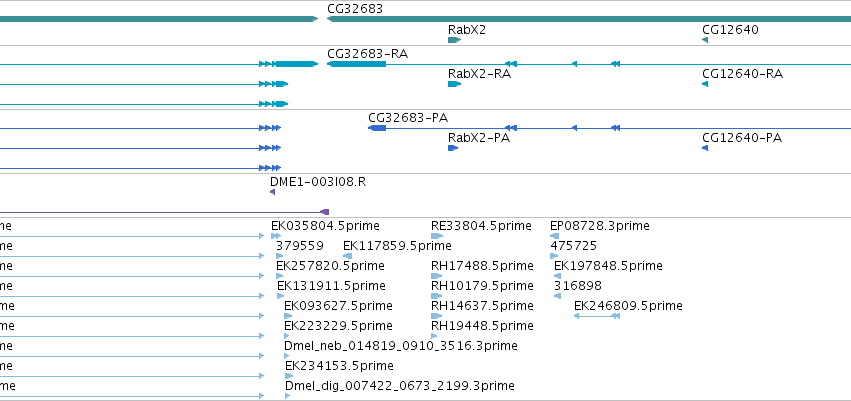Click the CG32683 gene label
This screenshot has width=851, height=401.
[355, 9]
